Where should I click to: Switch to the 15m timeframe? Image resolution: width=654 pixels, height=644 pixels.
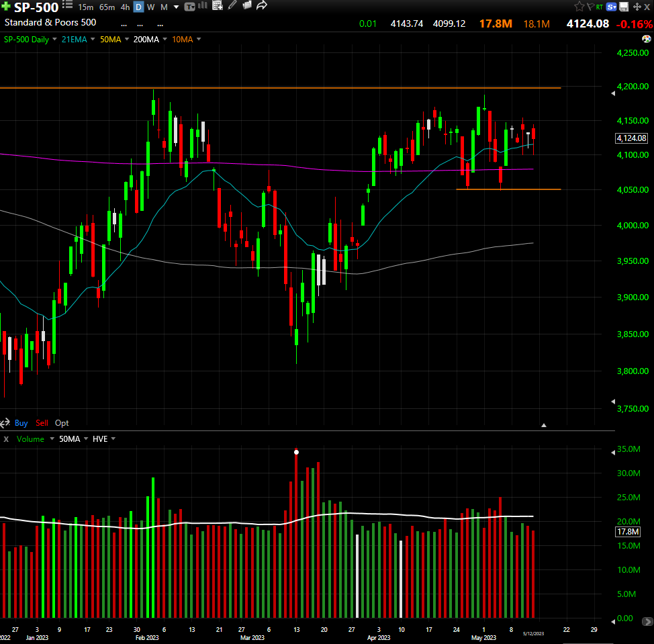coord(85,7)
